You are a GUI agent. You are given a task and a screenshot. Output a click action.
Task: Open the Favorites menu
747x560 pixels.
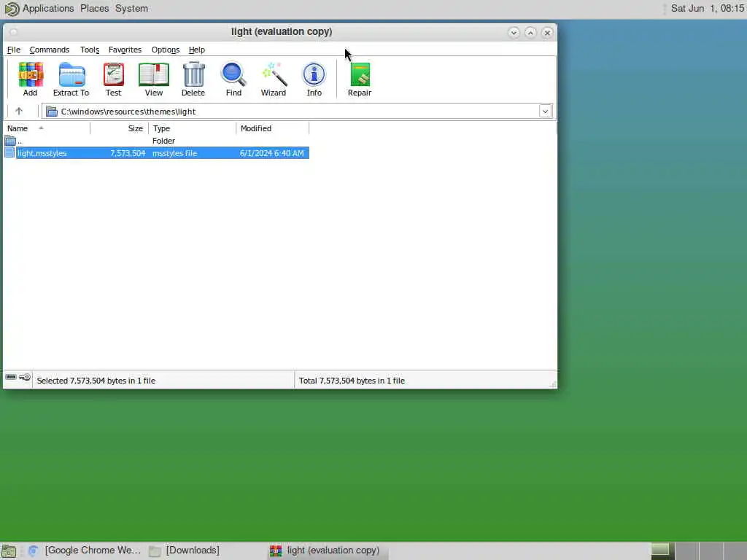click(125, 50)
